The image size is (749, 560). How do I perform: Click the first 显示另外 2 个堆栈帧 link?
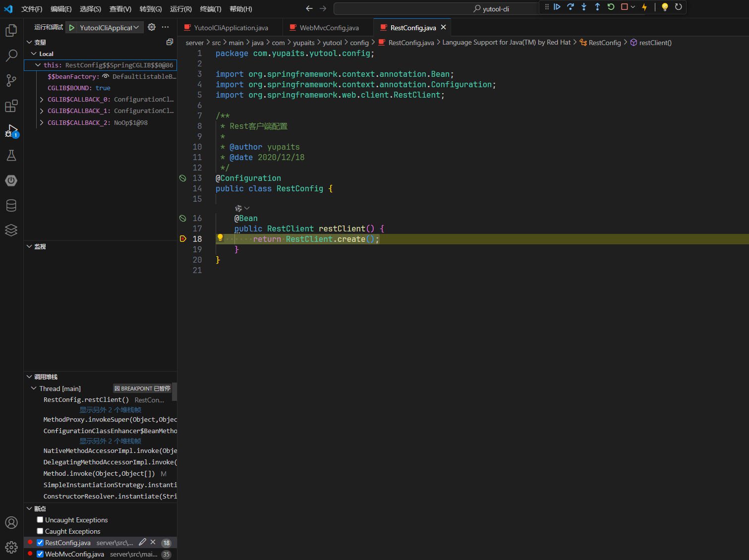pos(110,410)
